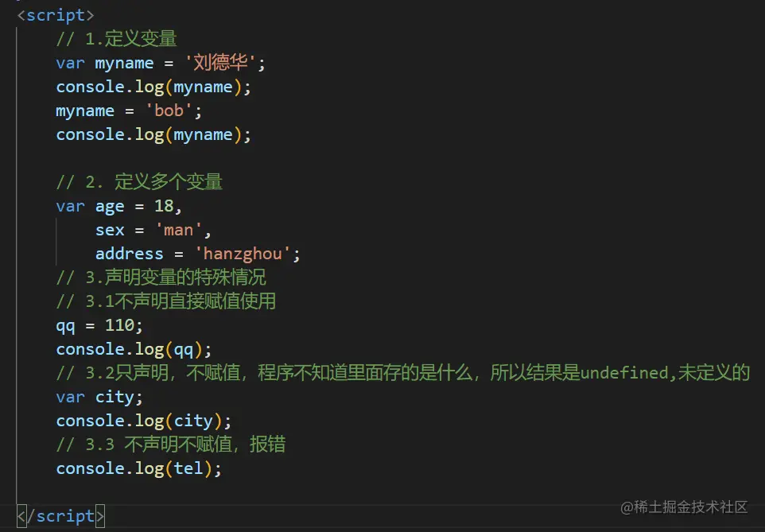
Task: Click the console.log(city); line
Action: 143,421
